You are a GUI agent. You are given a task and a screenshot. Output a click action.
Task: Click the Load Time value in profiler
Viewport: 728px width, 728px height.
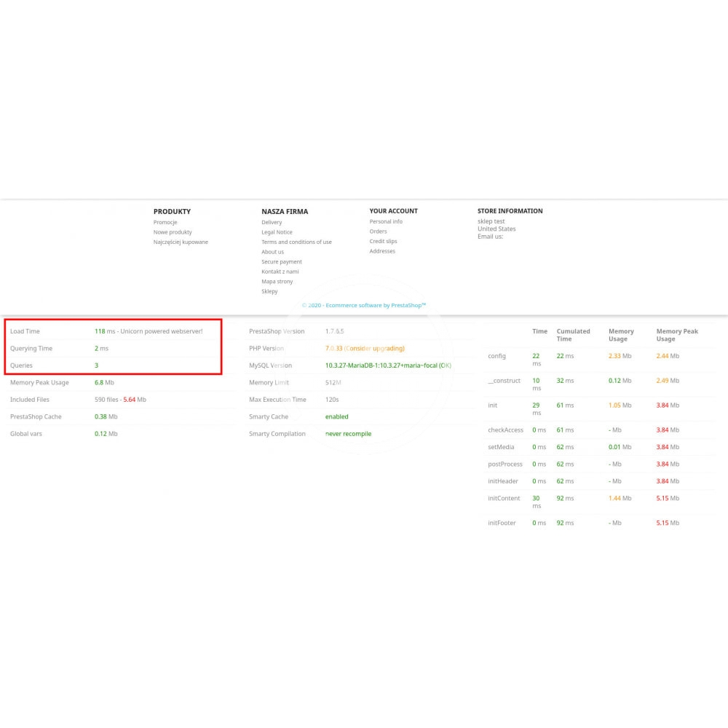coord(100,331)
